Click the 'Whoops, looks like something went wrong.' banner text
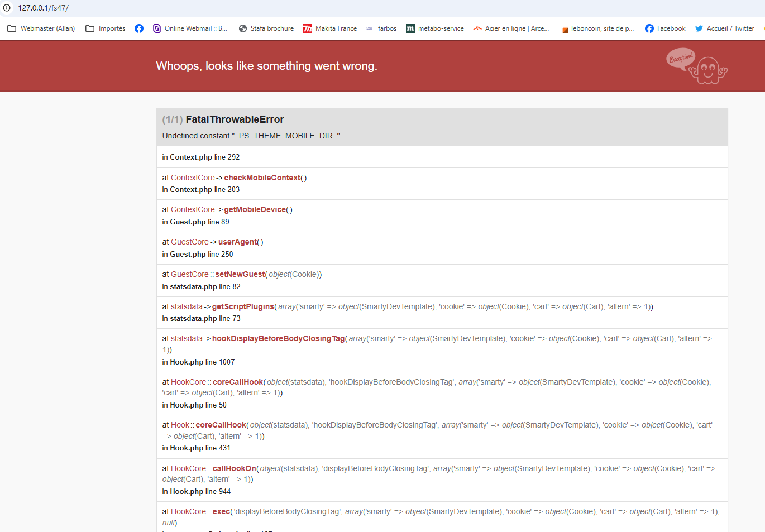 pyautogui.click(x=267, y=66)
